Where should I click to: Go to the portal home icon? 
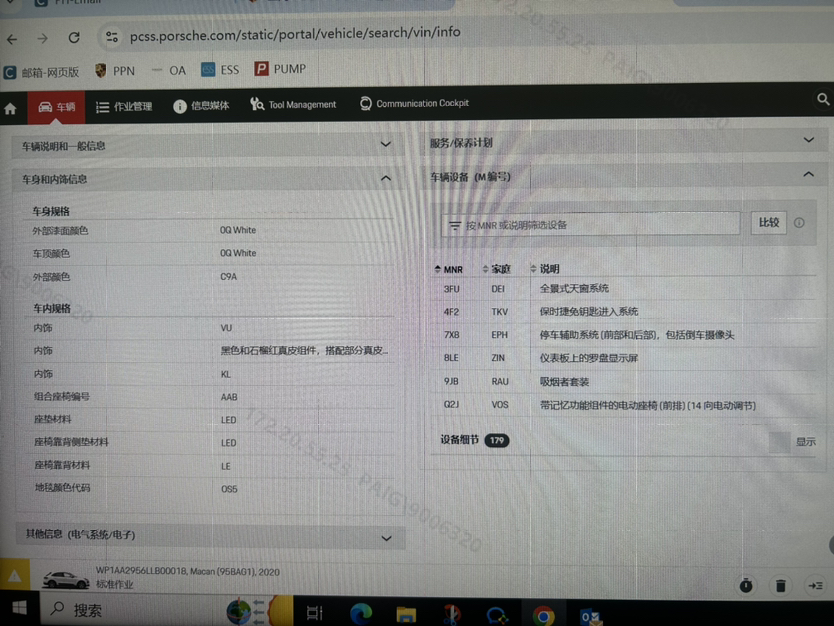tap(10, 109)
